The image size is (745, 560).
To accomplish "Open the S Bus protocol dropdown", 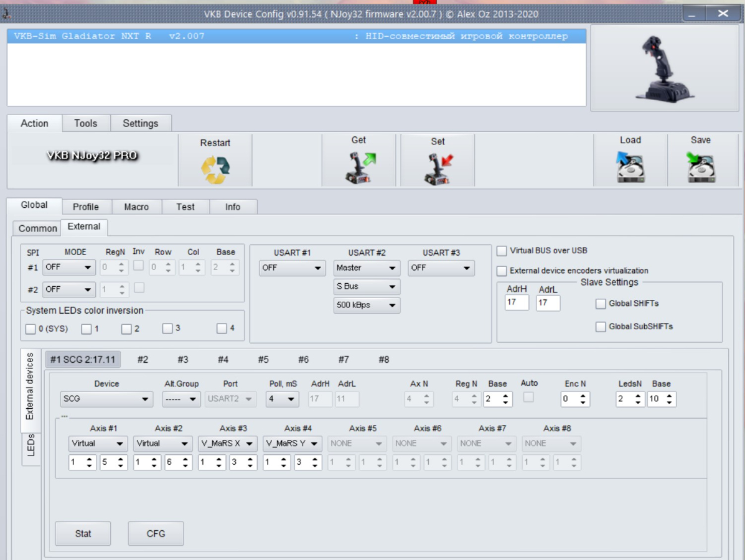I will [x=367, y=286].
